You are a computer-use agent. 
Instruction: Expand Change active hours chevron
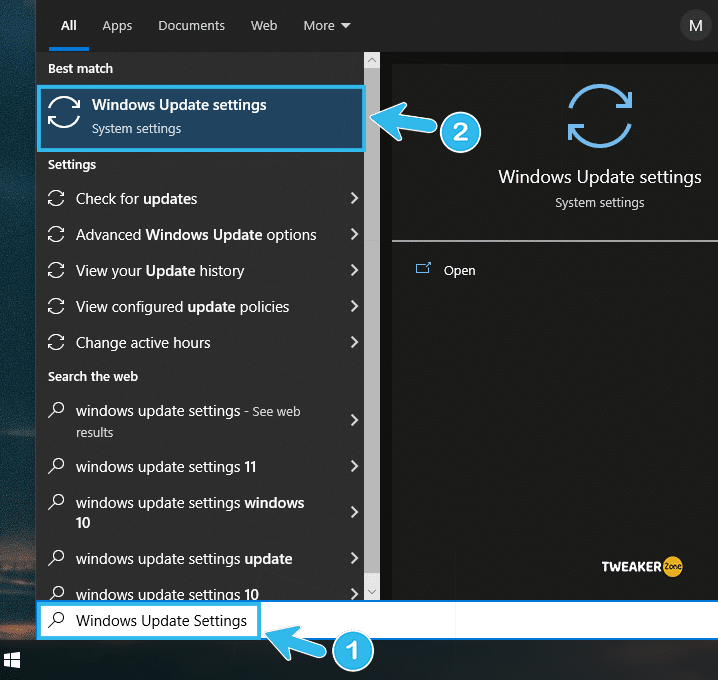(354, 342)
